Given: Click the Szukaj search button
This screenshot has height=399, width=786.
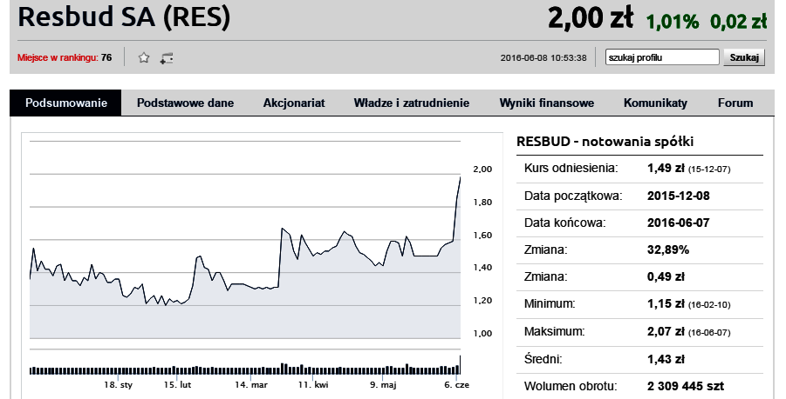Looking at the screenshot, I should coord(744,57).
